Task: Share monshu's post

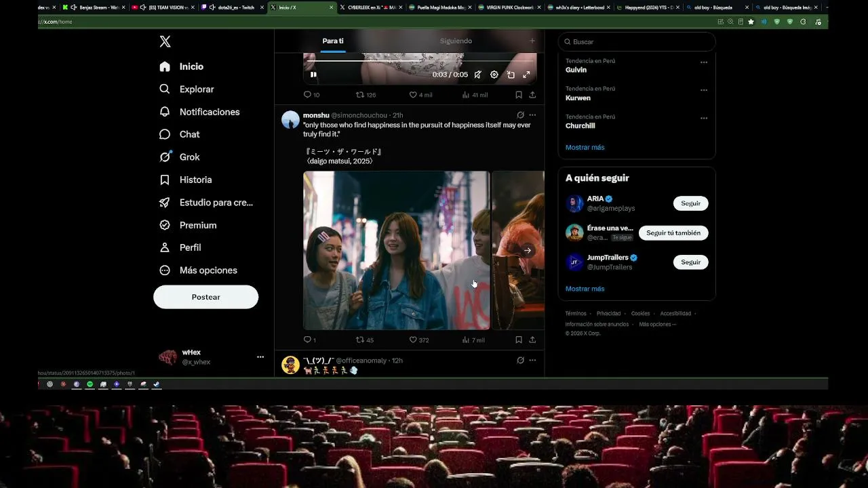Action: coord(532,340)
